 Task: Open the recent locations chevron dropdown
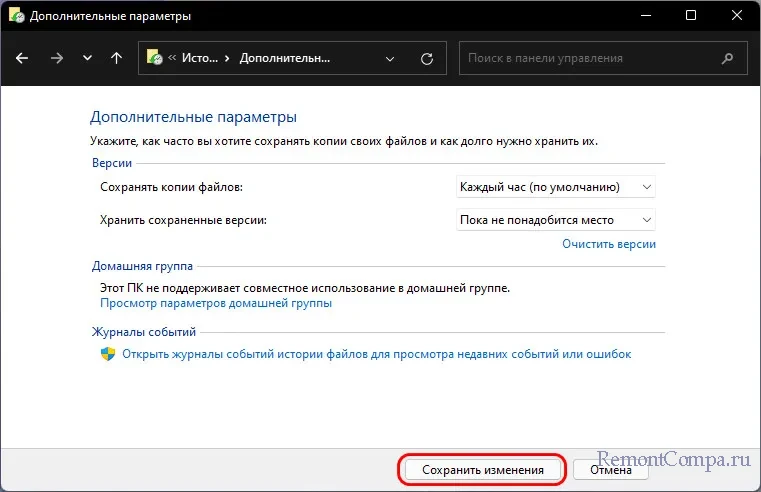tap(87, 58)
